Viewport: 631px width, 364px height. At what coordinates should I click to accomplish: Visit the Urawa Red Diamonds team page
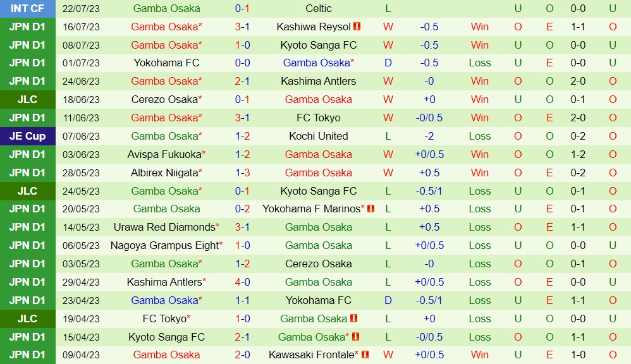164,227
